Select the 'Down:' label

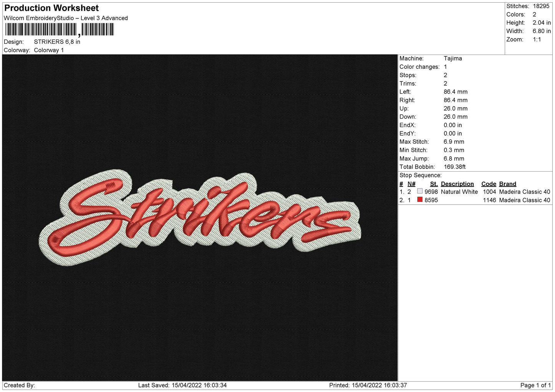click(408, 117)
